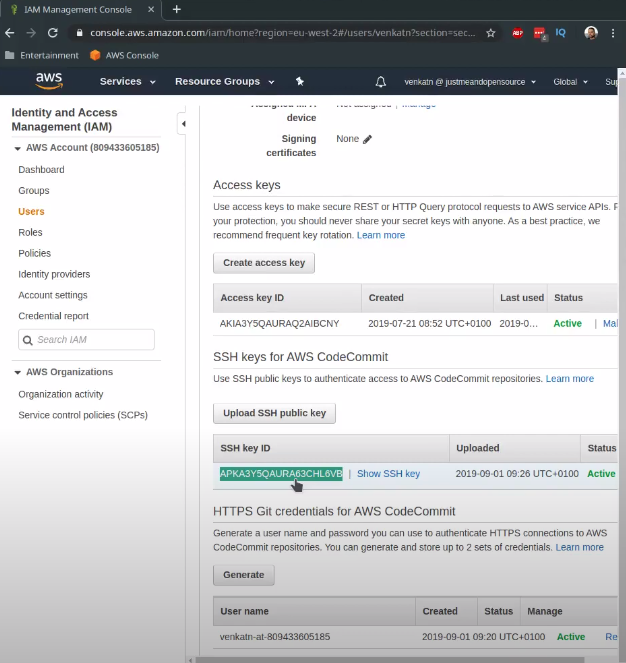
Task: Click Show SSH key link
Action: [388, 474]
